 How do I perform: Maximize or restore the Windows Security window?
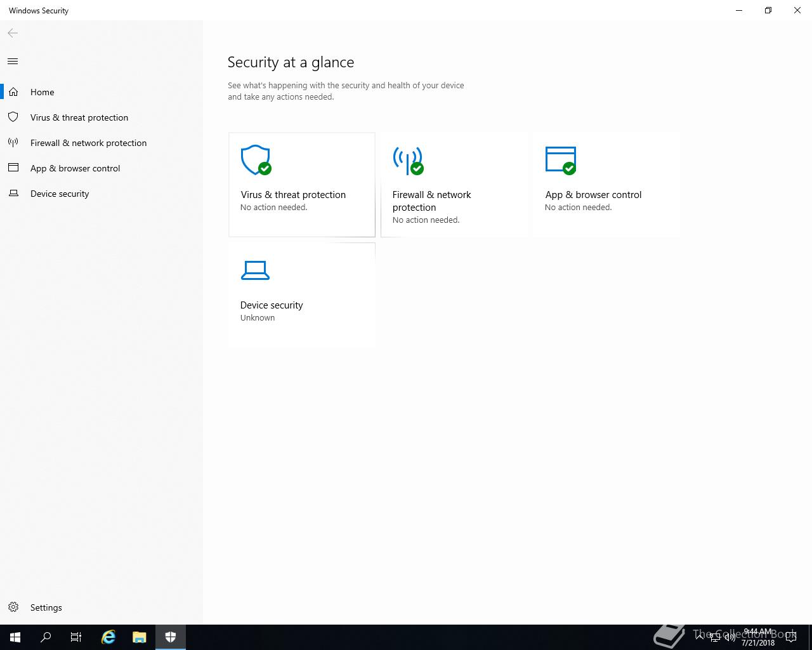pyautogui.click(x=768, y=10)
